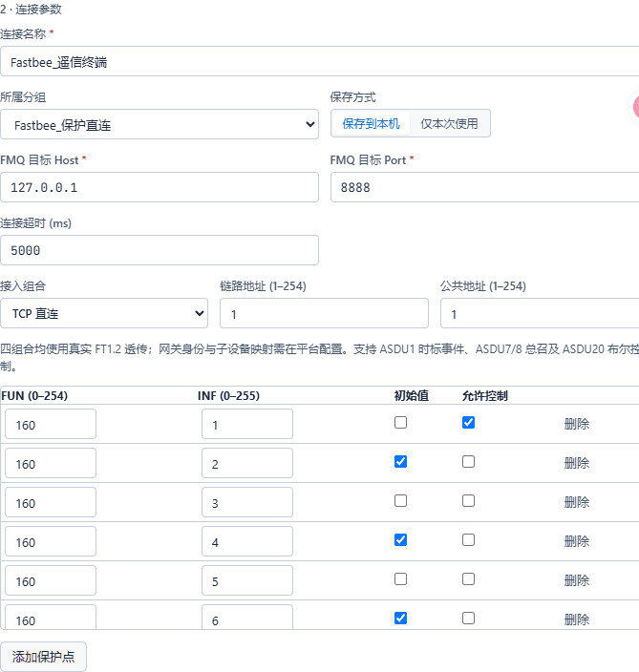Open the 接入组合 TCP 直连 dropdown
This screenshot has width=639, height=672.
(x=104, y=313)
